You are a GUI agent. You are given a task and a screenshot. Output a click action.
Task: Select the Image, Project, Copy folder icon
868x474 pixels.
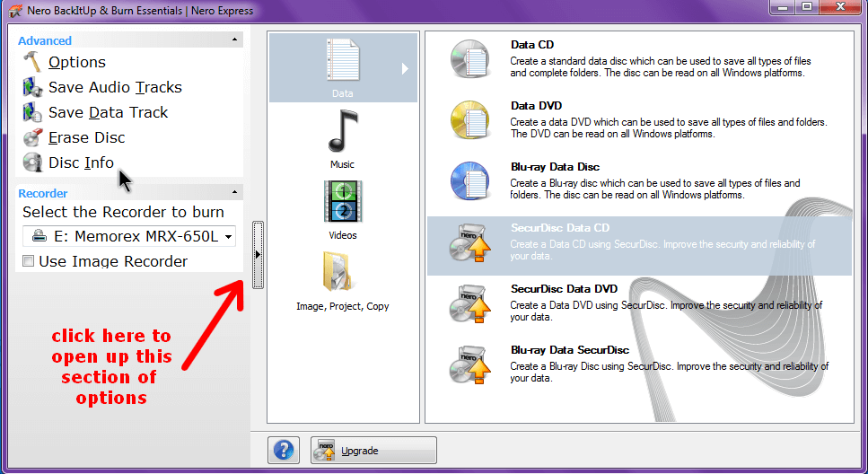tap(338, 272)
